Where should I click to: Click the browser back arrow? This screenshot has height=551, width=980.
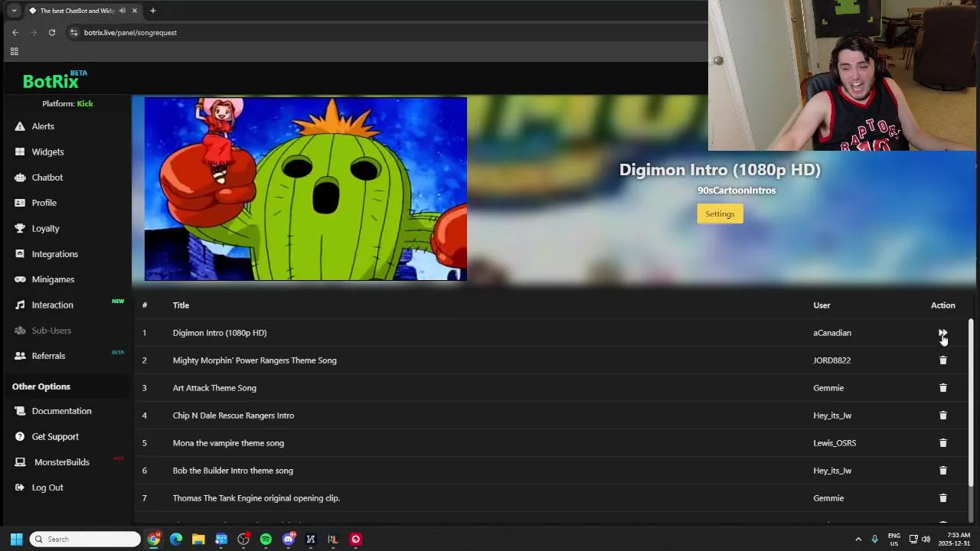15,32
